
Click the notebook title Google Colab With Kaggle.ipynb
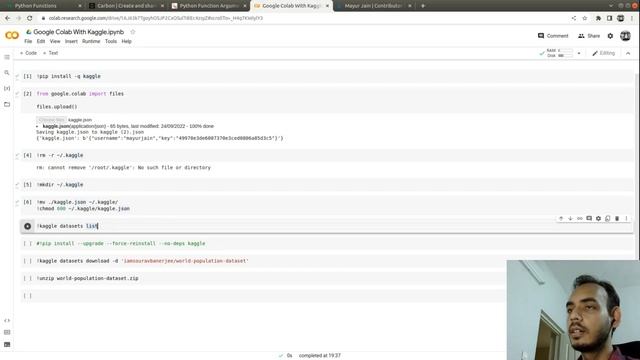(78, 32)
